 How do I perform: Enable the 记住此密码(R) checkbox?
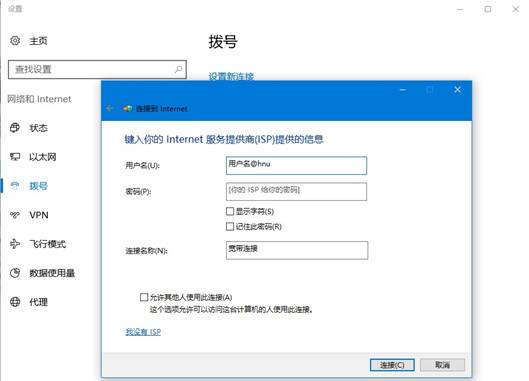pyautogui.click(x=230, y=226)
